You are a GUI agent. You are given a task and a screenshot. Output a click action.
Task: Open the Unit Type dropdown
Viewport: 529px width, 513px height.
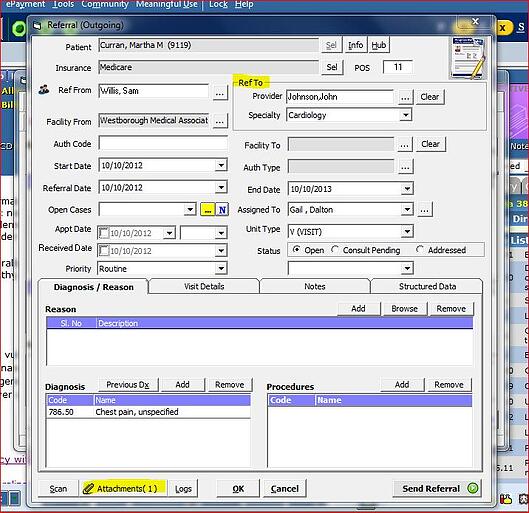pyautogui.click(x=407, y=232)
